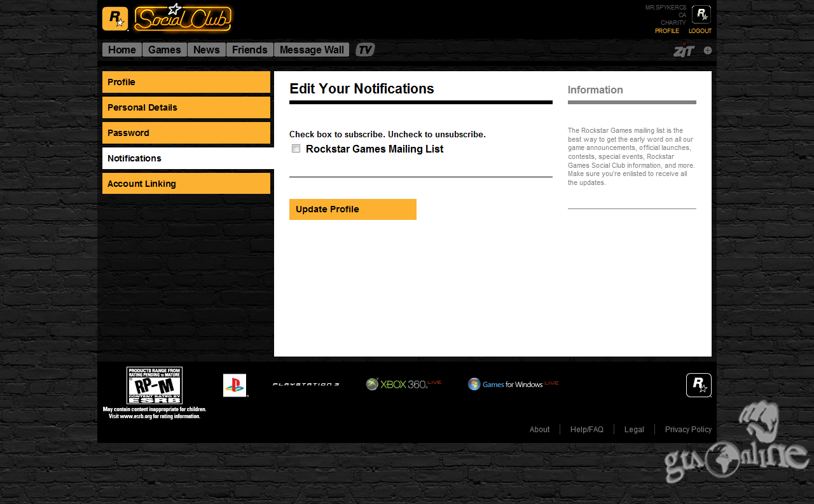
Task: Open the Games nav tab
Action: (165, 50)
